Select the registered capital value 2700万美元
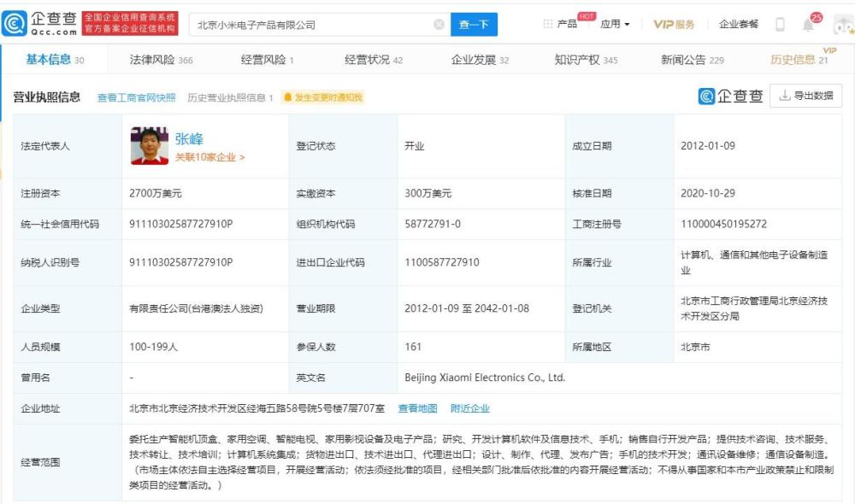855x504 pixels. pyautogui.click(x=156, y=193)
